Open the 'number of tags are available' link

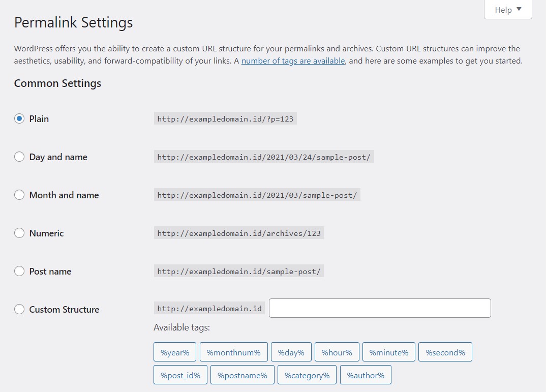[x=293, y=61]
